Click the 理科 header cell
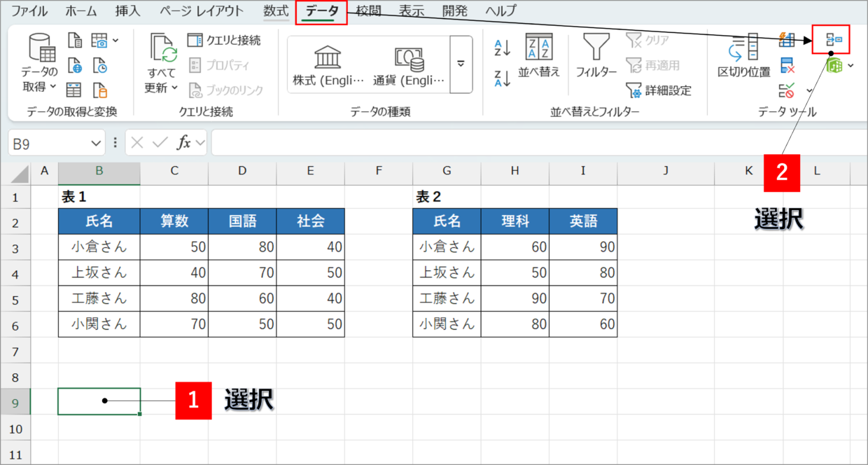868x465 pixels. point(515,221)
